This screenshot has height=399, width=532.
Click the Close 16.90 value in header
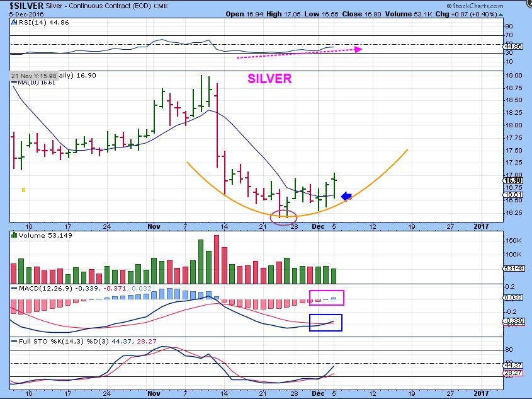pos(362,14)
